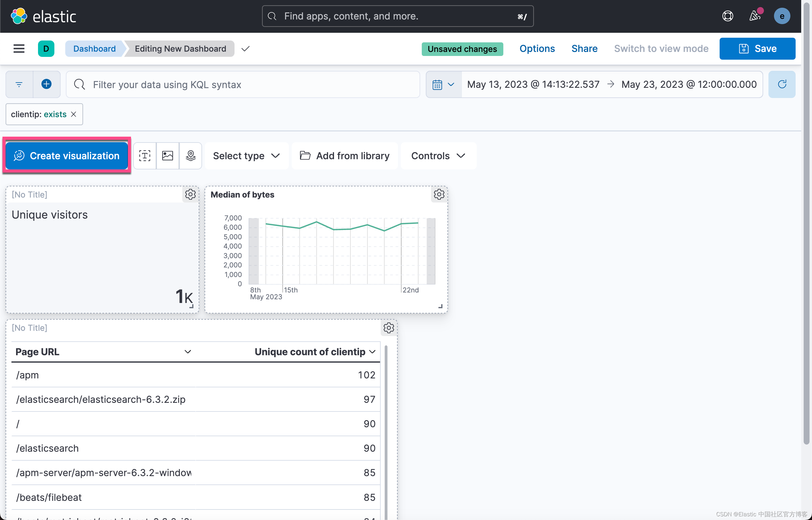This screenshot has width=812, height=520.
Task: Open the main navigation hamburger menu
Action: tap(19, 49)
